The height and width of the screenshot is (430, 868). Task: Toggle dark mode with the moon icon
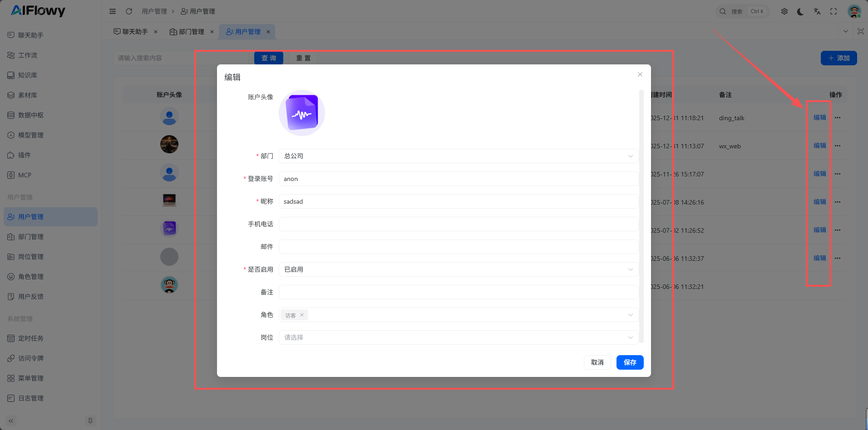tap(800, 11)
